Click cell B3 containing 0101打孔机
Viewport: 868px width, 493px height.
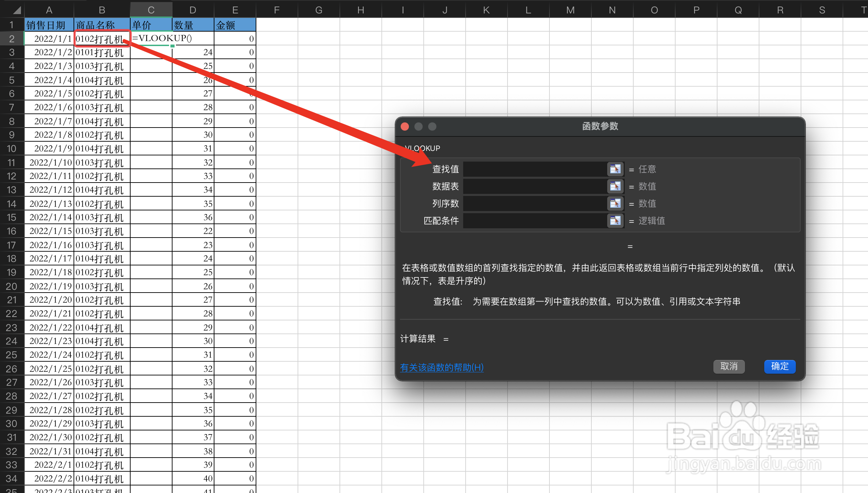(x=102, y=52)
